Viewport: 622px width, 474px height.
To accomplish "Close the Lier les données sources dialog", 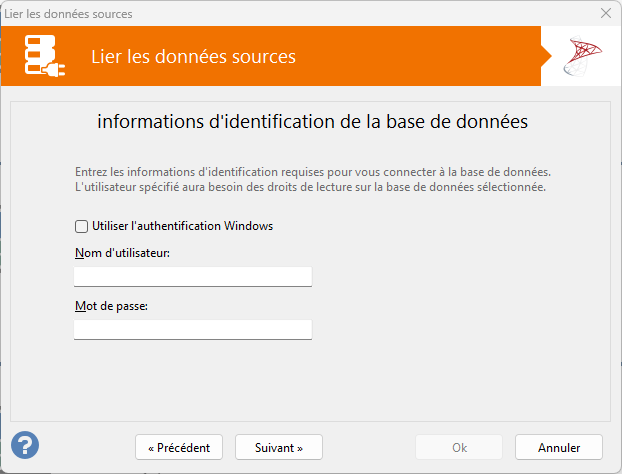I will pyautogui.click(x=605, y=14).
